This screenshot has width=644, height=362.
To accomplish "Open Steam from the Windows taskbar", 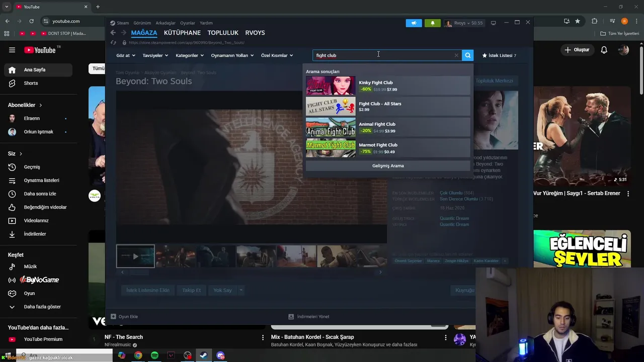I will tap(204, 355).
